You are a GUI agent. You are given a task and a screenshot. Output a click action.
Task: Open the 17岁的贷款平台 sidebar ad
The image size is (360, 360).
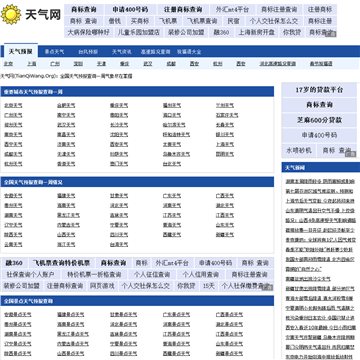coord(319,90)
